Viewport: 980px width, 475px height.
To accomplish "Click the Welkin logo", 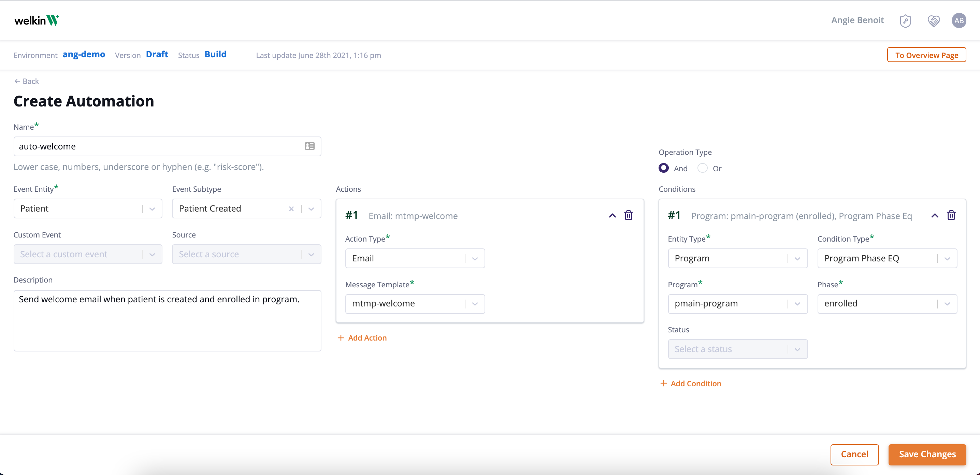I will (x=37, y=20).
